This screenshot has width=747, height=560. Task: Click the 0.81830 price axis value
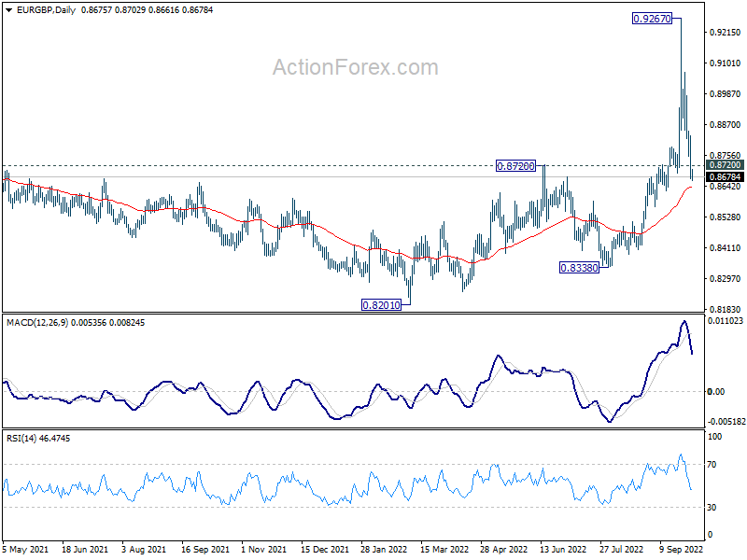click(726, 310)
